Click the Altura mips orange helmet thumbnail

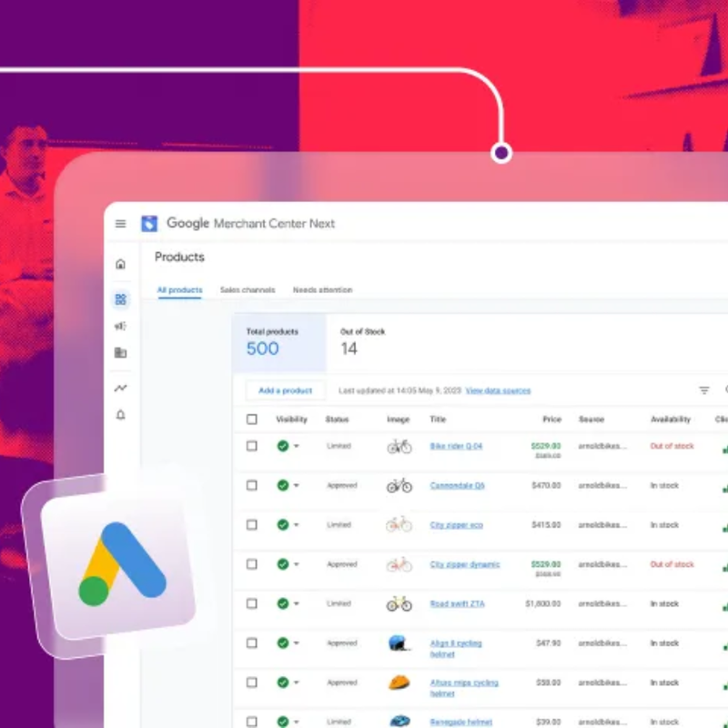click(x=399, y=682)
